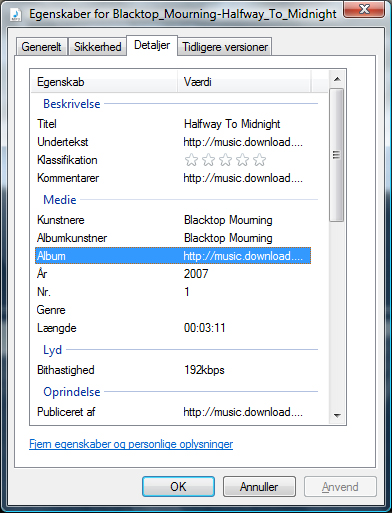Go to Tidligere versioner tab
Viewport: 392px width, 513px height.
click(225, 47)
